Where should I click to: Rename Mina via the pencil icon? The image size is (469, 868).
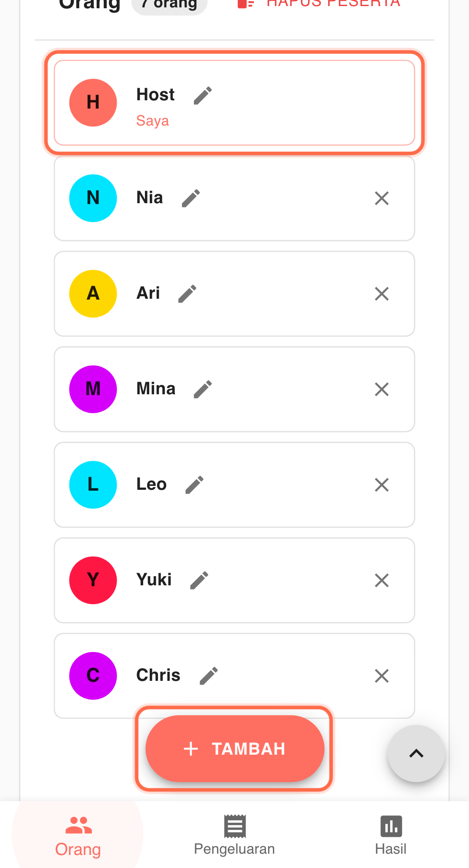203,389
